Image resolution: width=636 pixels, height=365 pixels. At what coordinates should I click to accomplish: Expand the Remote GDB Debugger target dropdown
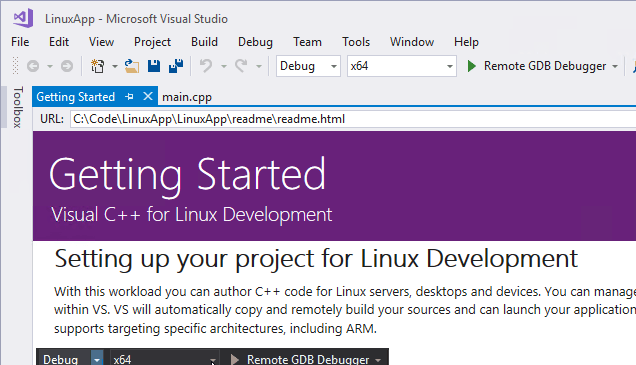(x=615, y=66)
